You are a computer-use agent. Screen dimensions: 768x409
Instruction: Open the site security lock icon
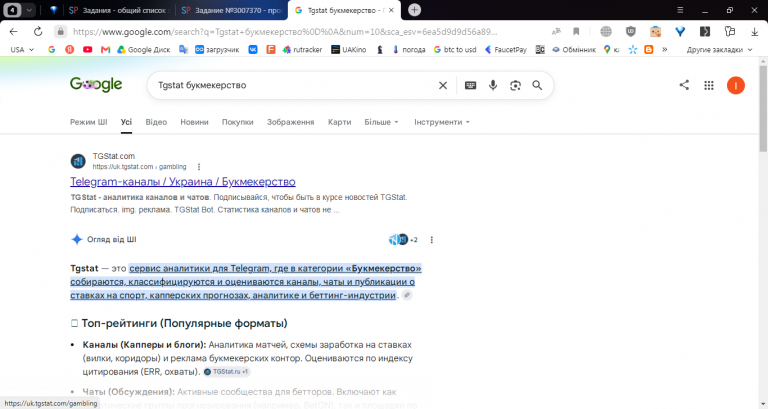pyautogui.click(x=60, y=32)
